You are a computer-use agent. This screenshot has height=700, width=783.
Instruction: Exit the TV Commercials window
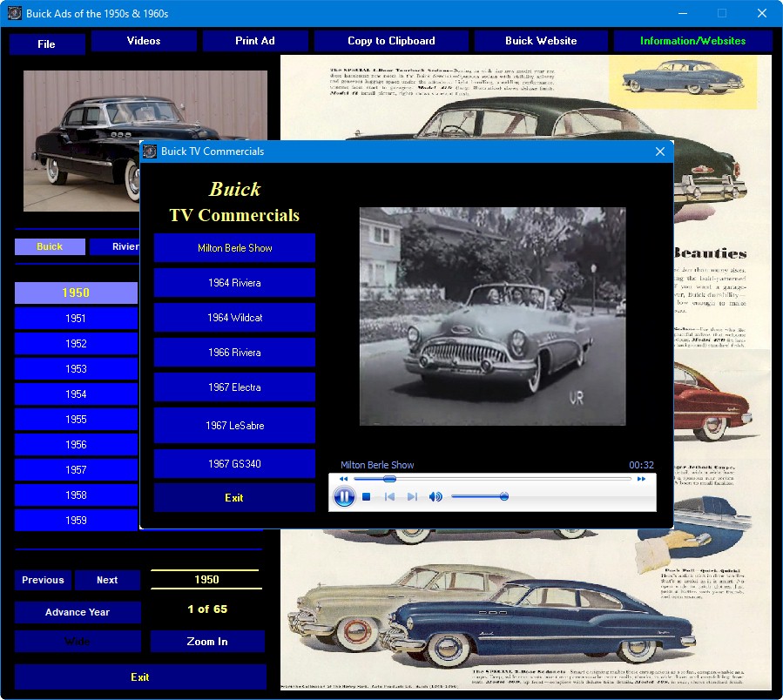point(234,498)
